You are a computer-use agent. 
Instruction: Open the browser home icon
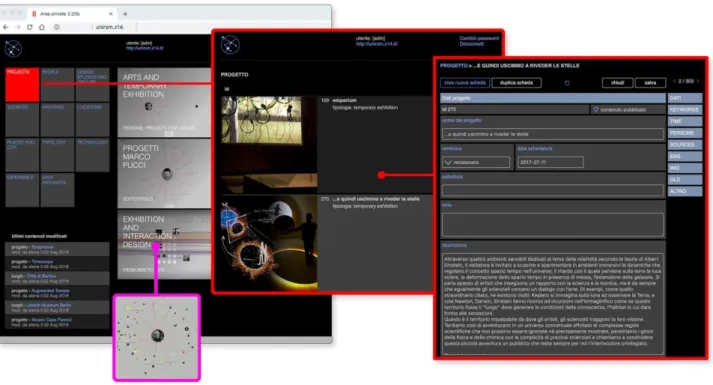coord(42,27)
